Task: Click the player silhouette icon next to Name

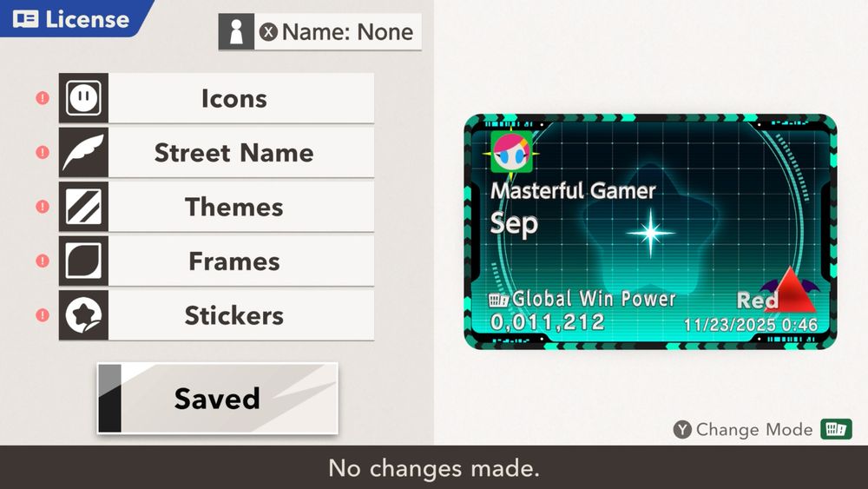Action: coord(236,31)
